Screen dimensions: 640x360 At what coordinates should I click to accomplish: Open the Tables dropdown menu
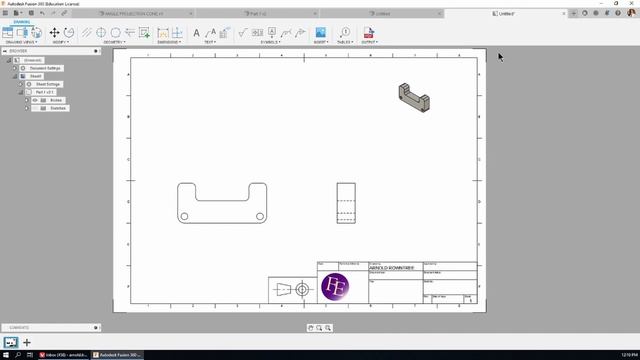345,42
